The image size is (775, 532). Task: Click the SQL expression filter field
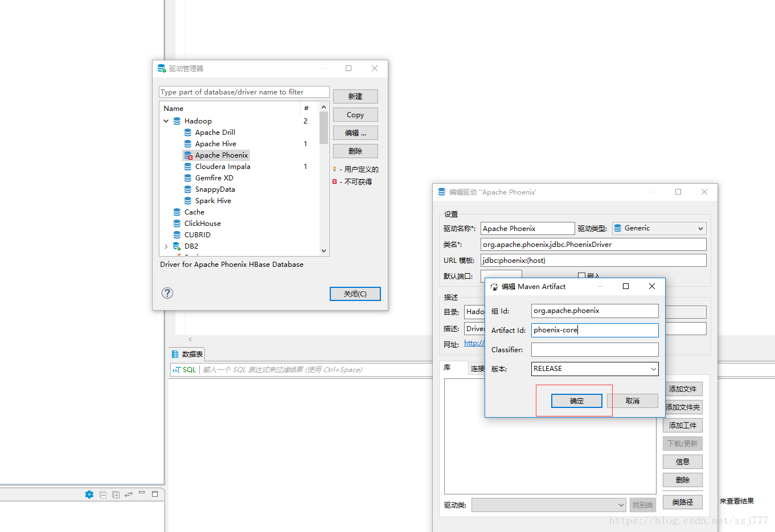(316, 370)
